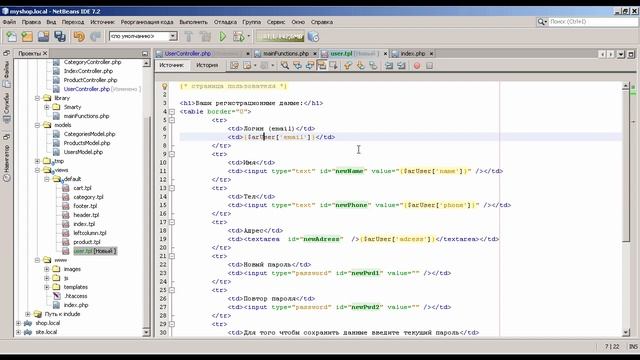Expand the shop.local project node
Screen dimensions: 640x360
point(18,323)
